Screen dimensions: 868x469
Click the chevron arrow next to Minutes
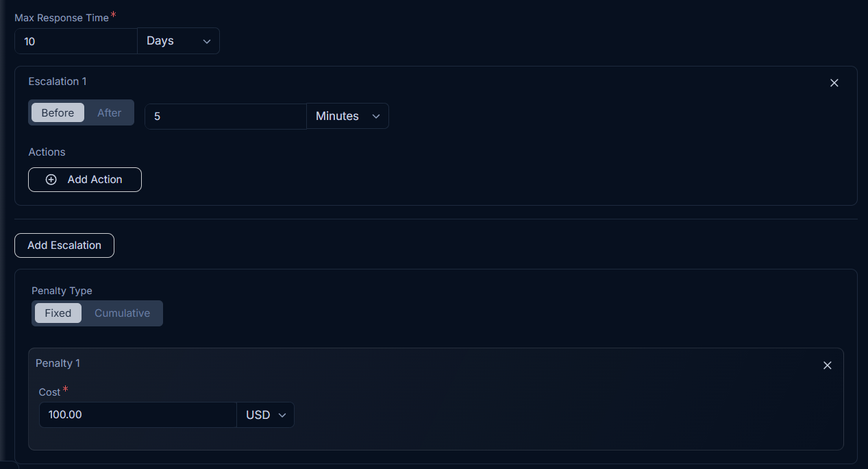pyautogui.click(x=376, y=117)
